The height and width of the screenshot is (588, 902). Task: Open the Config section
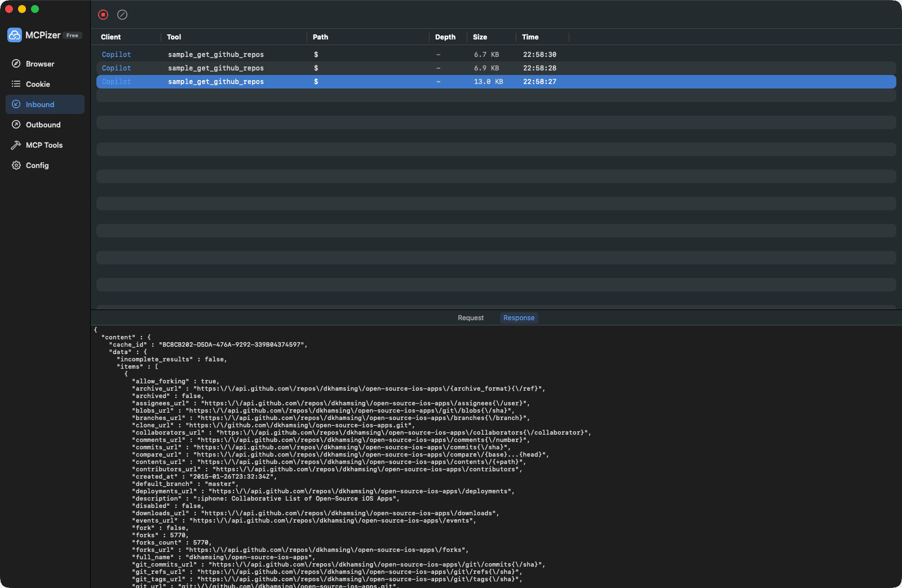(45, 165)
